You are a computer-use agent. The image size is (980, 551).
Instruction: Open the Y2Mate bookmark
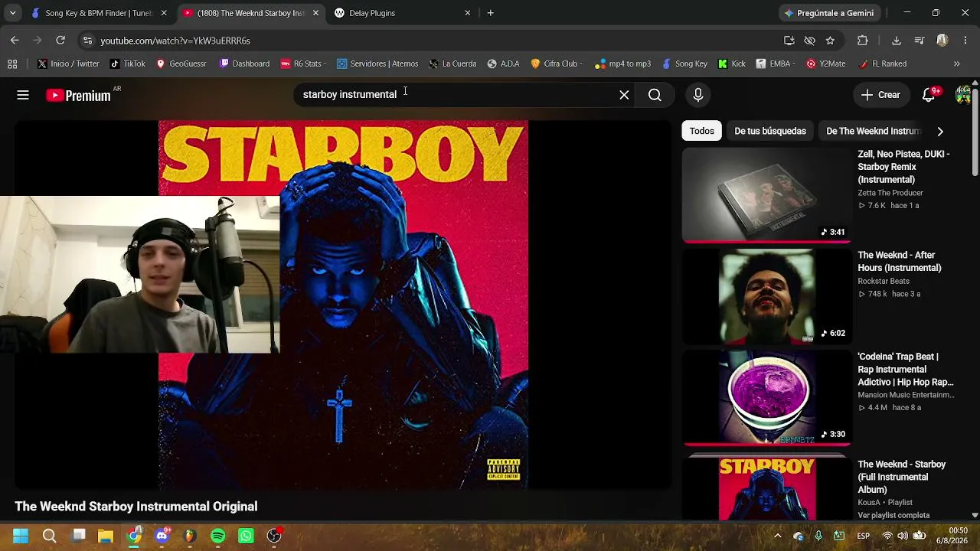pos(825,64)
